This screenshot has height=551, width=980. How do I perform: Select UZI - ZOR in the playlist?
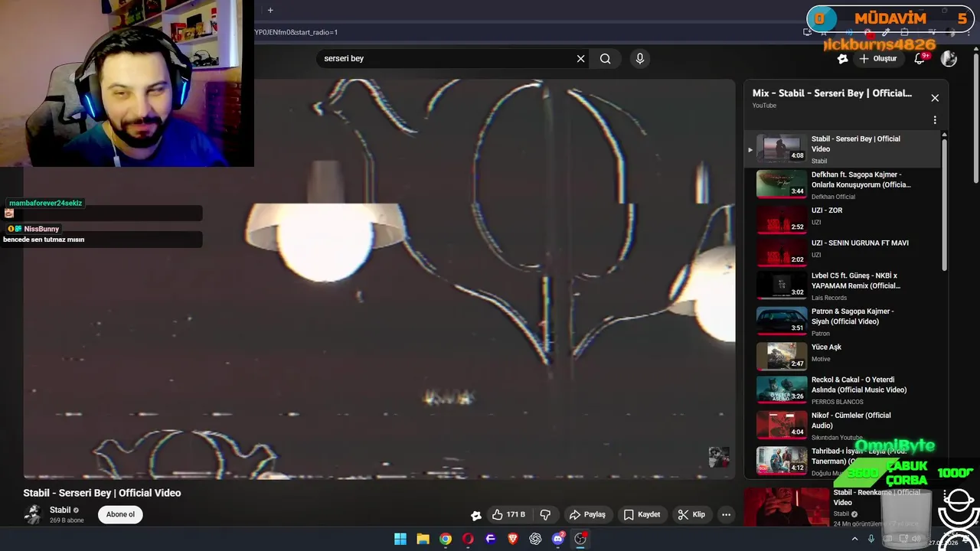[x=842, y=218]
